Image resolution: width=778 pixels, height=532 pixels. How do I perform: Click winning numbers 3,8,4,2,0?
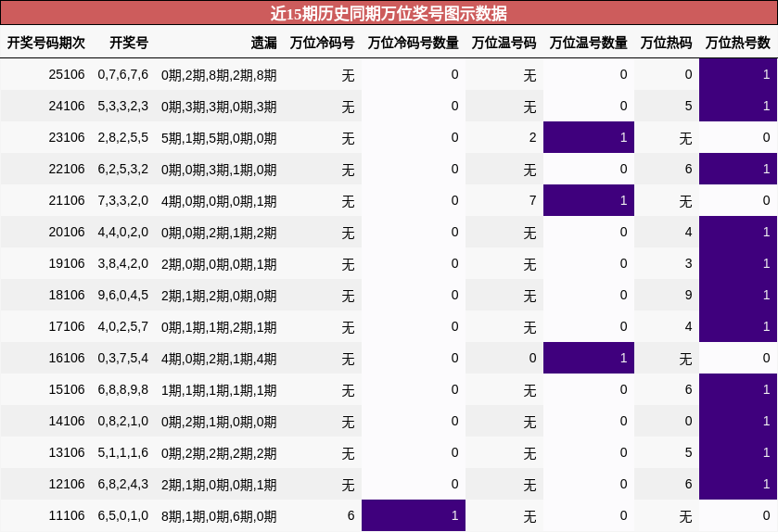(x=123, y=263)
